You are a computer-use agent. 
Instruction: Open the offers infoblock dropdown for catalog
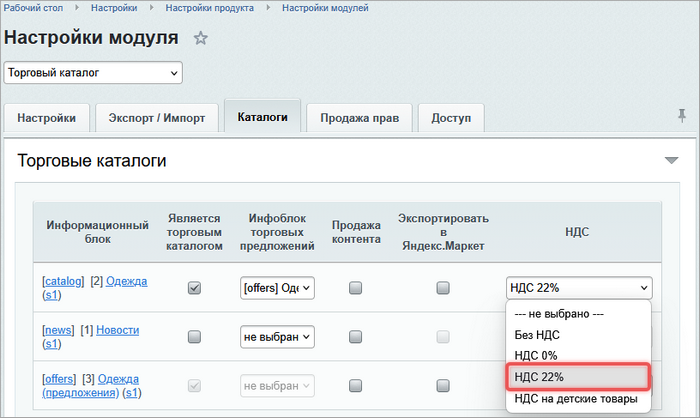[277, 288]
